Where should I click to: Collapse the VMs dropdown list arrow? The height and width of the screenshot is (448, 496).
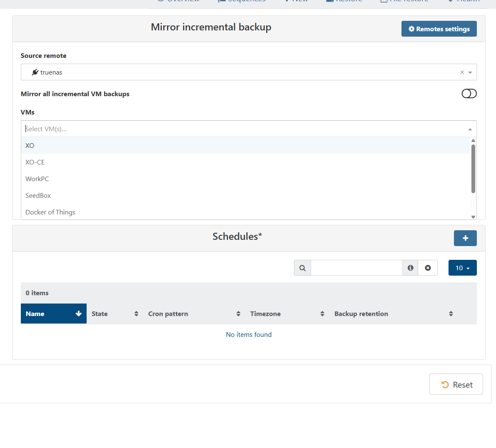470,129
